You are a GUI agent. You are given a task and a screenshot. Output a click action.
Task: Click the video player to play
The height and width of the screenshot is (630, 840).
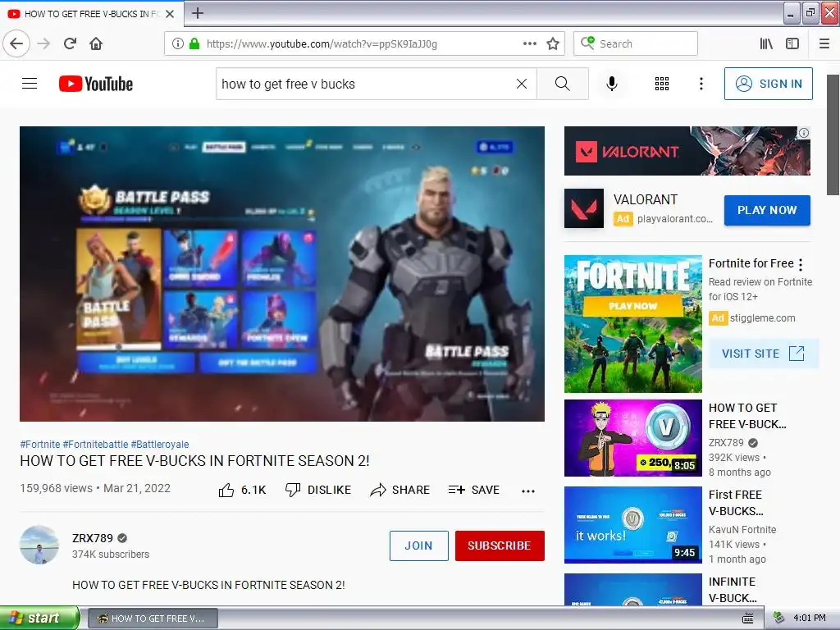pyautogui.click(x=282, y=274)
